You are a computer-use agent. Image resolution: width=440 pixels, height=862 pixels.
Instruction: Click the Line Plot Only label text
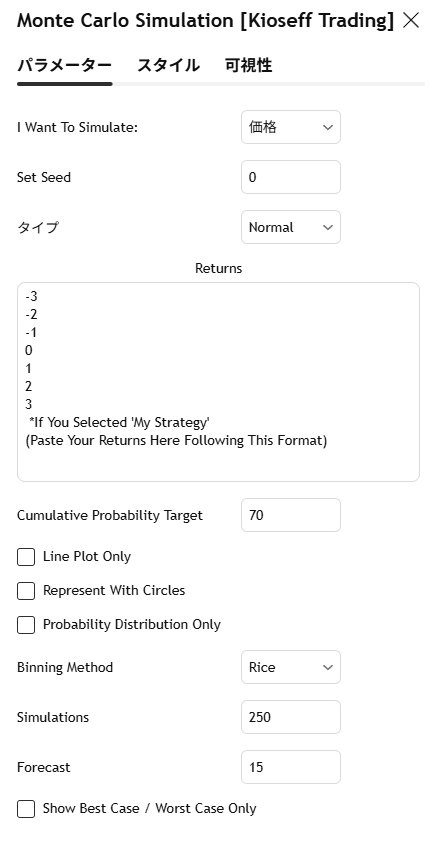click(x=87, y=556)
